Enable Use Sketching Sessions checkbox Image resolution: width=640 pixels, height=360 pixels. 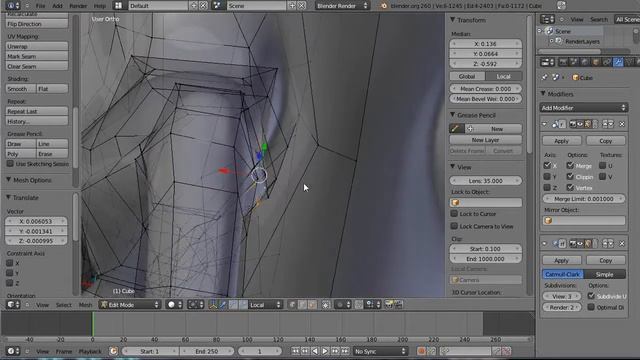pos(10,164)
